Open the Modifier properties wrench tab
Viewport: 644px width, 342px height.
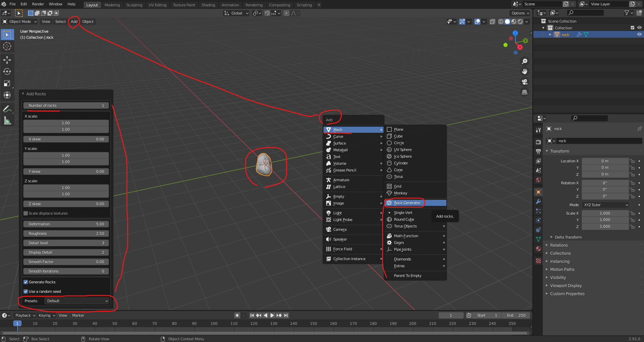pos(538,201)
